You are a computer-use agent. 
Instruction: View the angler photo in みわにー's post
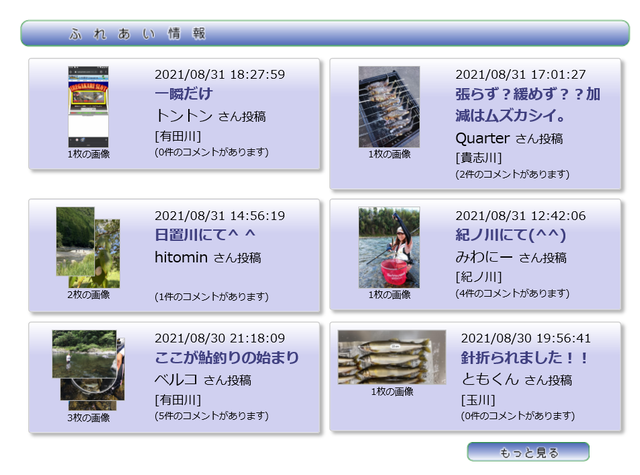click(x=389, y=247)
